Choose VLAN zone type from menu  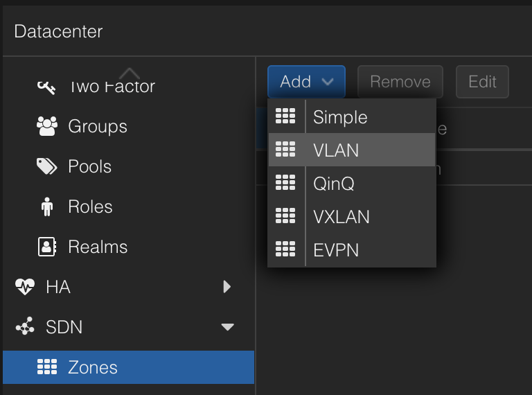coord(352,150)
